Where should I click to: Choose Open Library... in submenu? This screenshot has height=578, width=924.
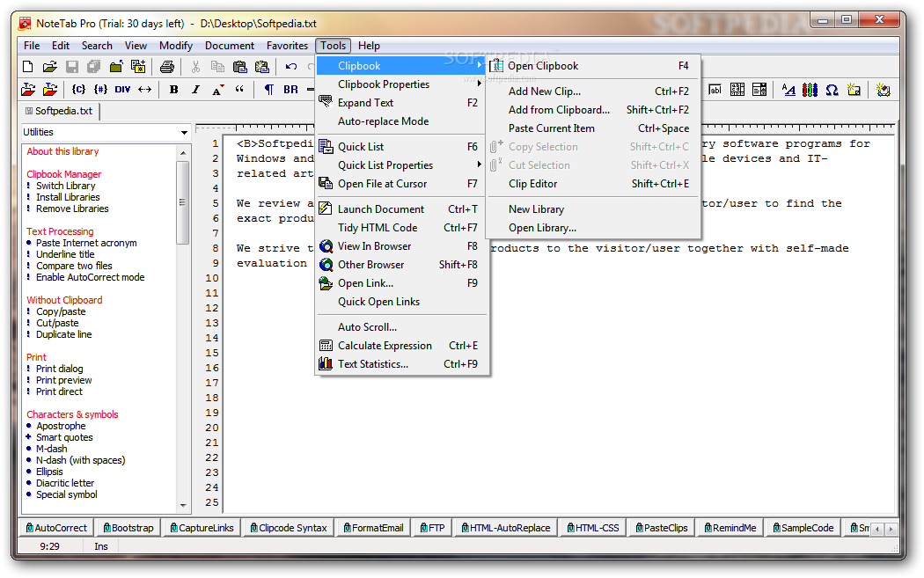click(593, 228)
